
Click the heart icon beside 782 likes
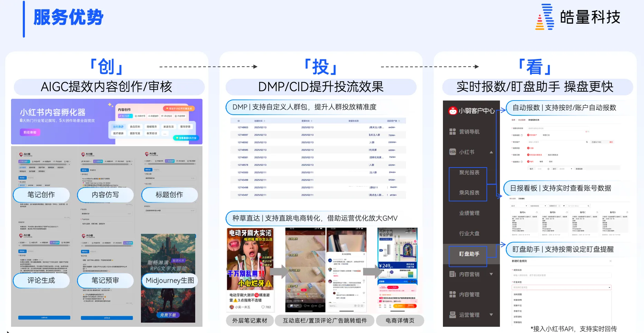click(x=263, y=307)
